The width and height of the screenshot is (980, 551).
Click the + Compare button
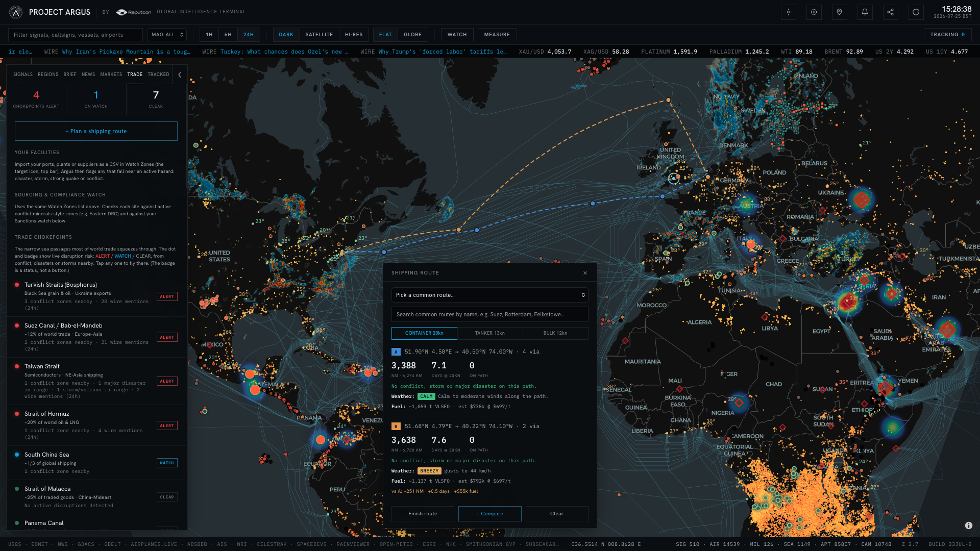[490, 514]
